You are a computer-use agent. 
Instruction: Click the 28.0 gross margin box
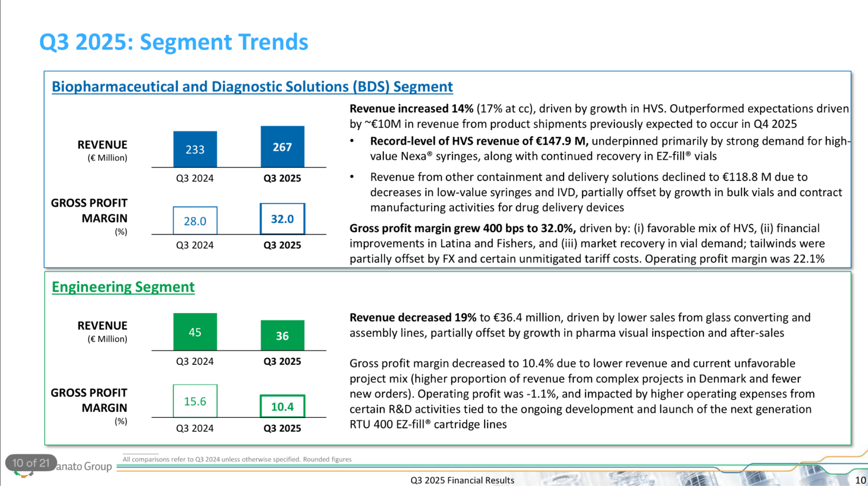pos(195,221)
